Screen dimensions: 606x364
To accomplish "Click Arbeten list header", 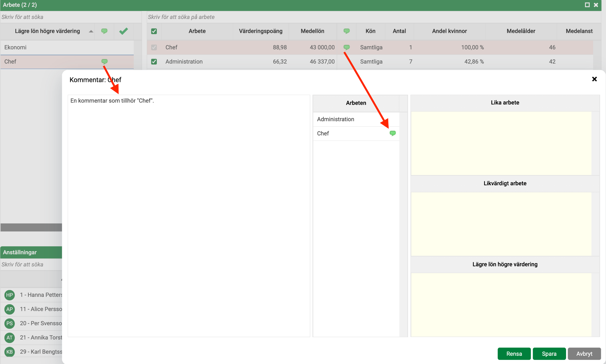I will point(356,103).
